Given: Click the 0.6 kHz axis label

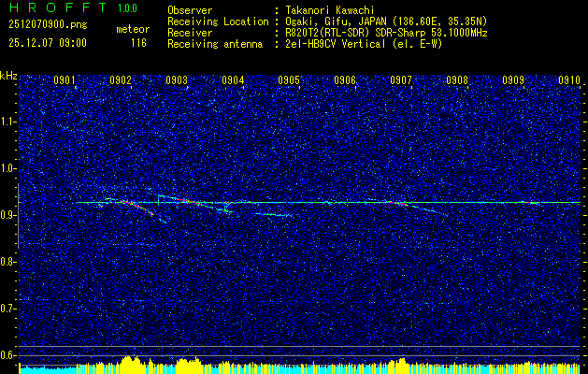Looking at the screenshot, I should (x=8, y=355).
